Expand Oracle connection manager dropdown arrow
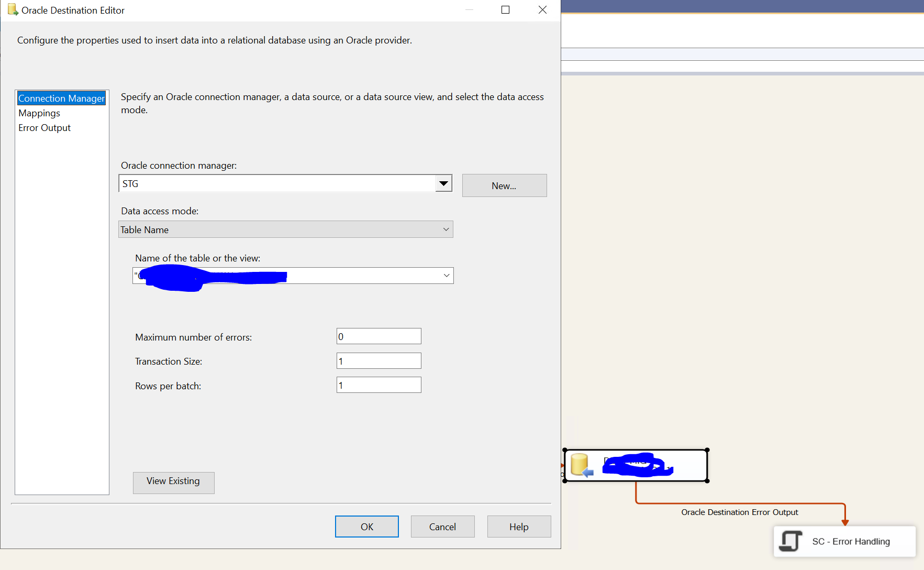This screenshot has height=570, width=924. coord(444,183)
